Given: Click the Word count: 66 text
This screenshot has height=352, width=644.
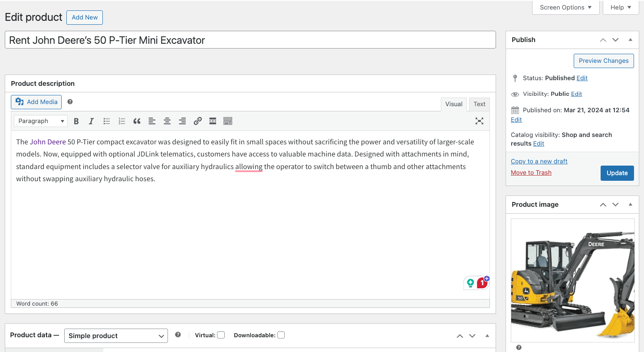Looking at the screenshot, I should click(x=37, y=303).
